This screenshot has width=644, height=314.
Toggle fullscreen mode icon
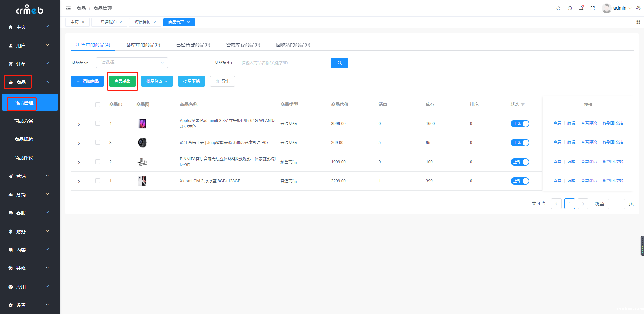click(593, 8)
